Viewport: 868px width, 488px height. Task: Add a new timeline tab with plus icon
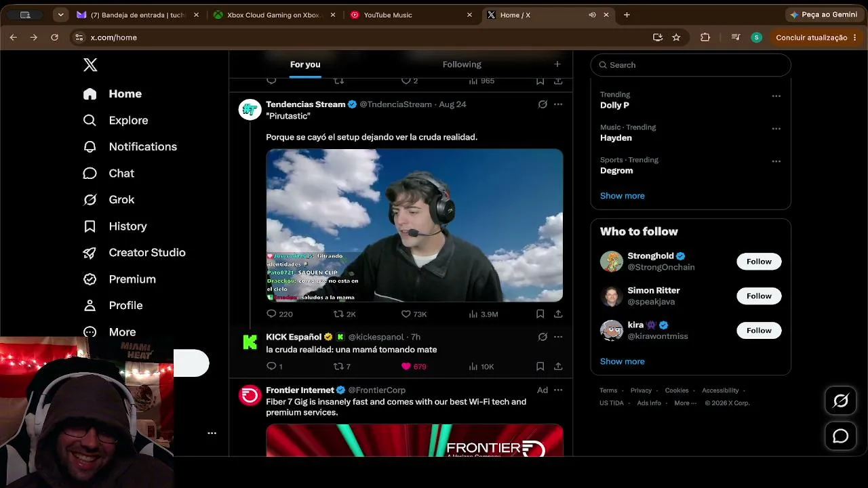557,64
